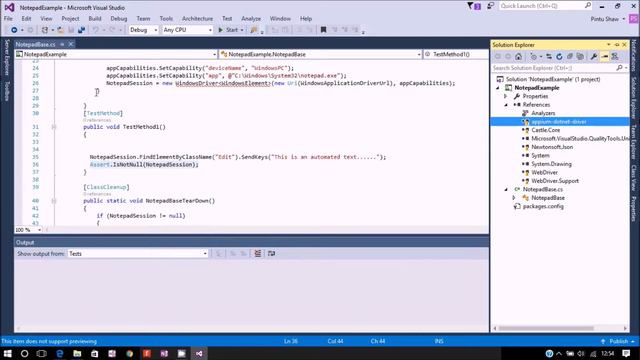Toggle bookmark using the toolbar bookmark icon
Viewport: 640px width, 360px height.
pos(323,30)
